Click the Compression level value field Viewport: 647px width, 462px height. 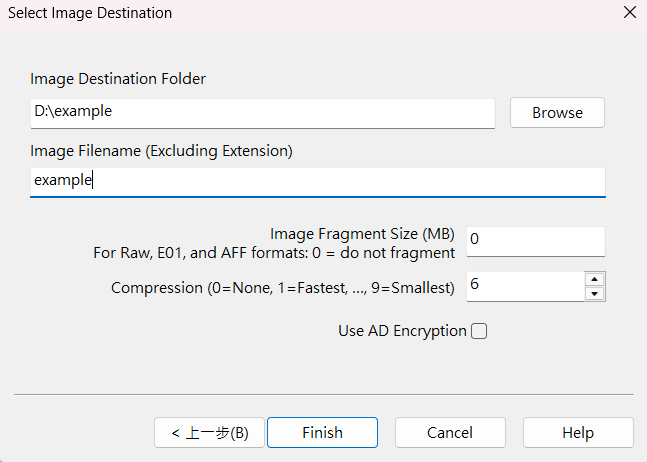(524, 286)
